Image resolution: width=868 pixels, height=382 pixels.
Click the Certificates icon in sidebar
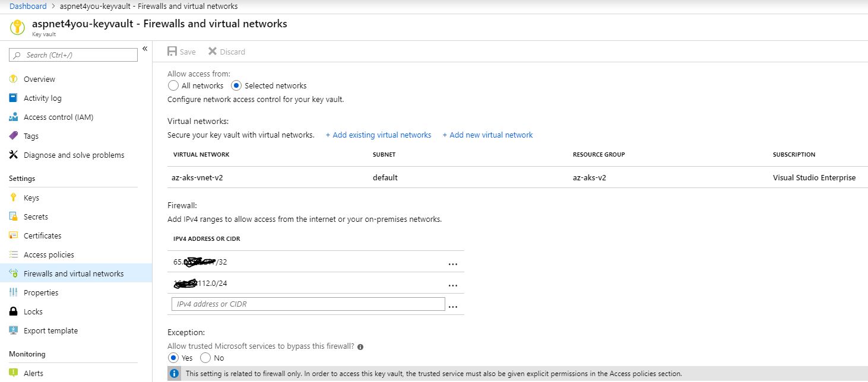point(14,235)
